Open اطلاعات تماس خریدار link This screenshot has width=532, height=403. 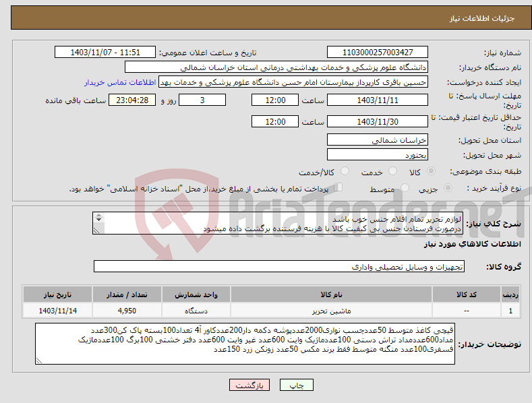(x=120, y=82)
